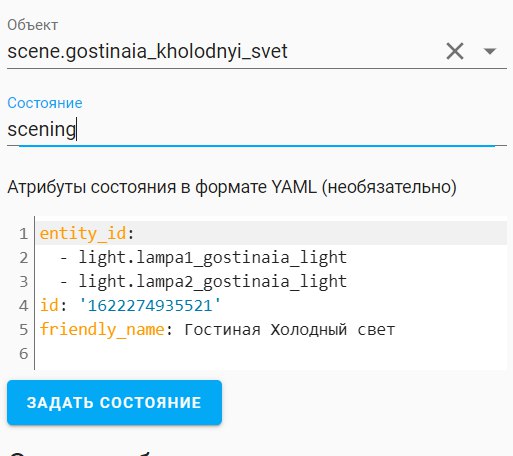Click friendly_name key on line 5
Screen dimensions: 513x456
pos(102,330)
